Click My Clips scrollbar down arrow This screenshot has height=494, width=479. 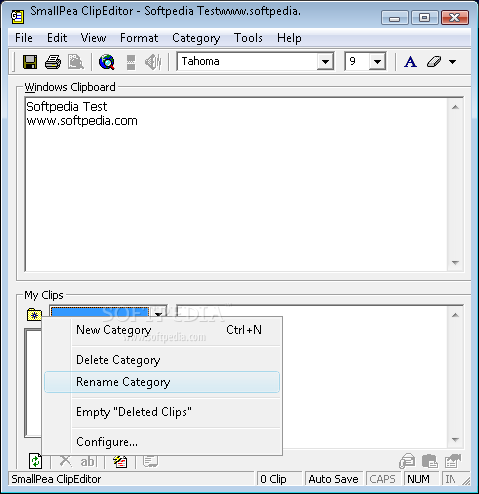455,440
